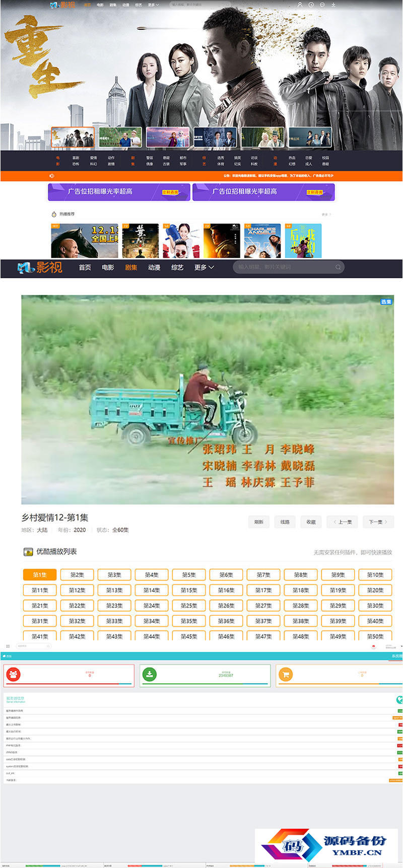Open 动漫 in the player header
Image resolution: width=403 pixels, height=868 pixels.
coord(154,267)
